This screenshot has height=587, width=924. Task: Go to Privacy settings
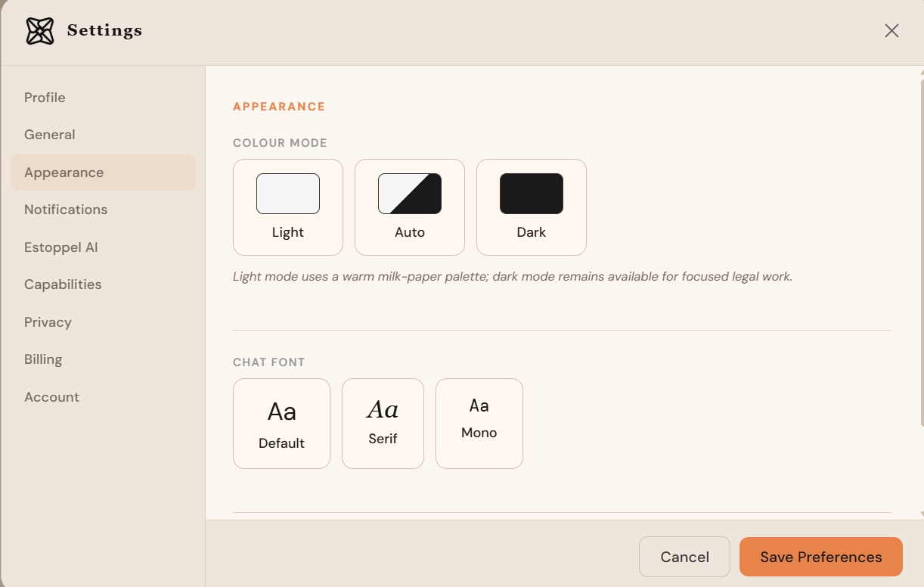(x=103, y=322)
